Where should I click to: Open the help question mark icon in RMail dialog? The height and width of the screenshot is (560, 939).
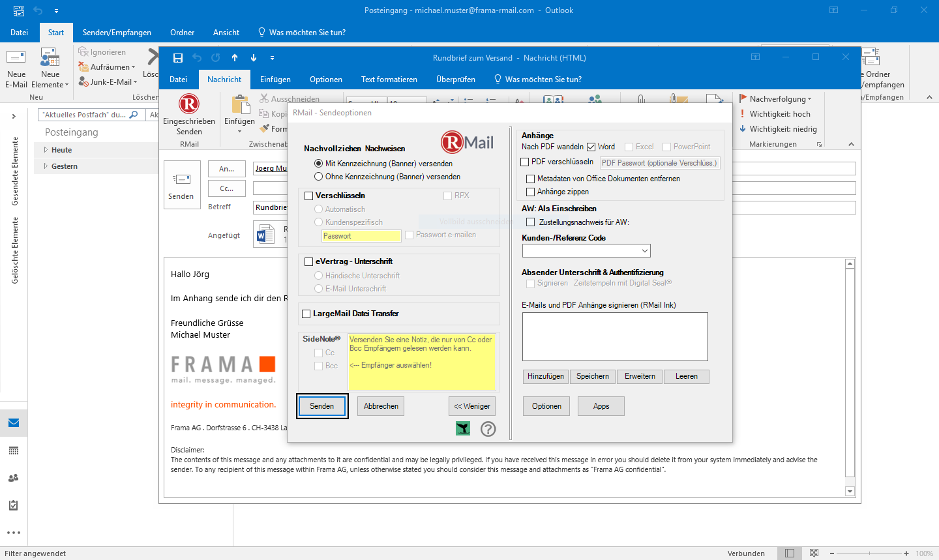(x=488, y=428)
